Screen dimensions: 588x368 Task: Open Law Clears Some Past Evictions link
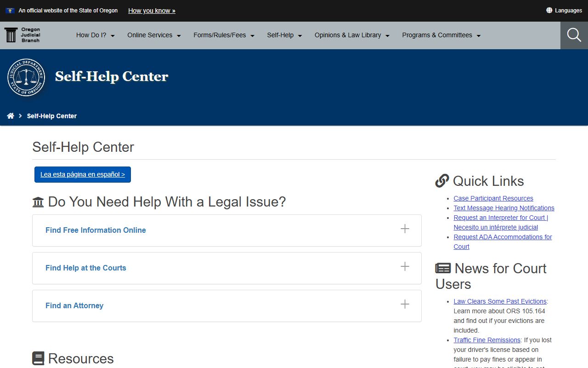coord(500,301)
